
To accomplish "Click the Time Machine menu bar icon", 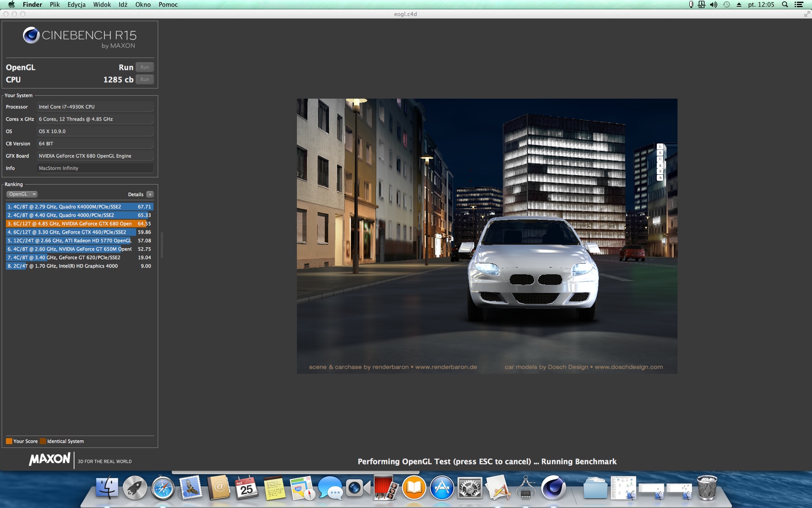I will tap(727, 5).
